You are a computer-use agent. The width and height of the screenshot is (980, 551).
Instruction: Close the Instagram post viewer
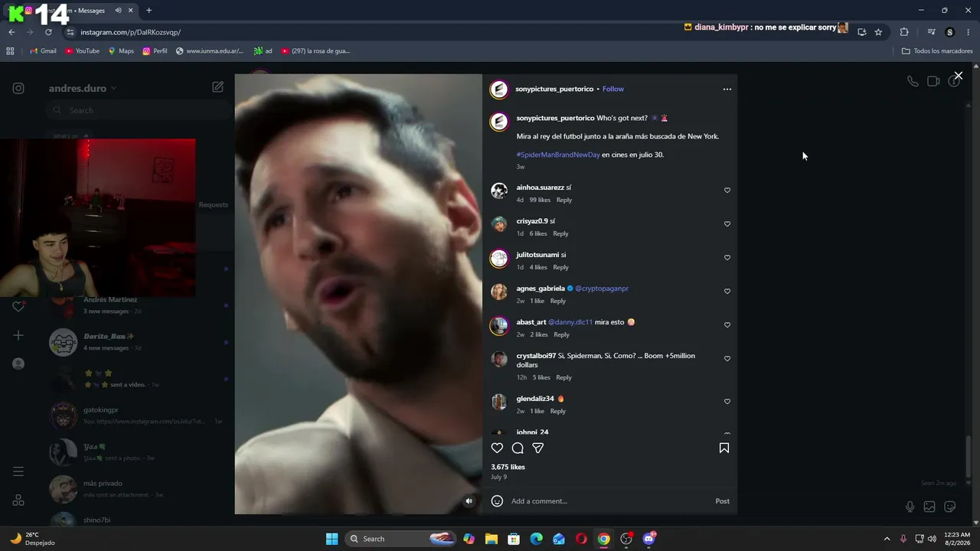[x=958, y=76]
